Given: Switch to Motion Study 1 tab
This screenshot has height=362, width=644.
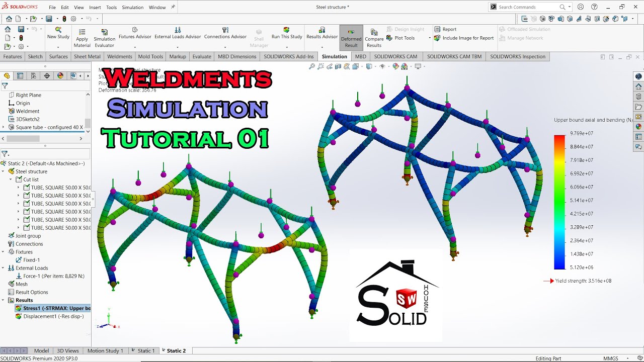Looking at the screenshot, I should click(105, 350).
